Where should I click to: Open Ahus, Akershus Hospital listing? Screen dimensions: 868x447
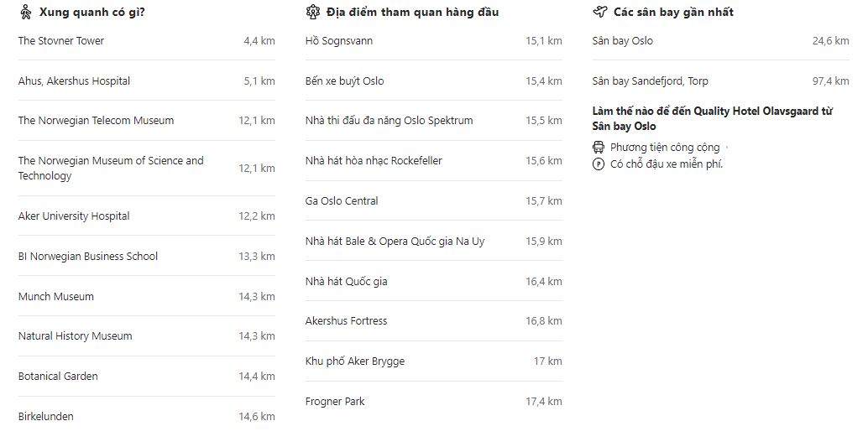(x=147, y=81)
